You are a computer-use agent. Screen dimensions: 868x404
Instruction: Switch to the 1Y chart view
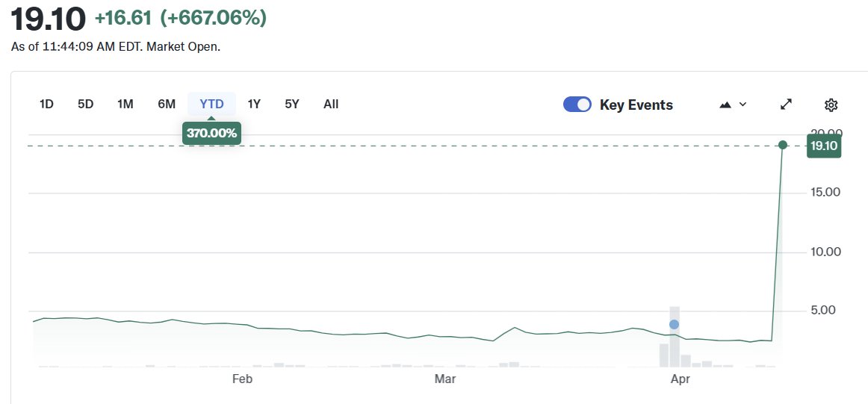pyautogui.click(x=254, y=104)
